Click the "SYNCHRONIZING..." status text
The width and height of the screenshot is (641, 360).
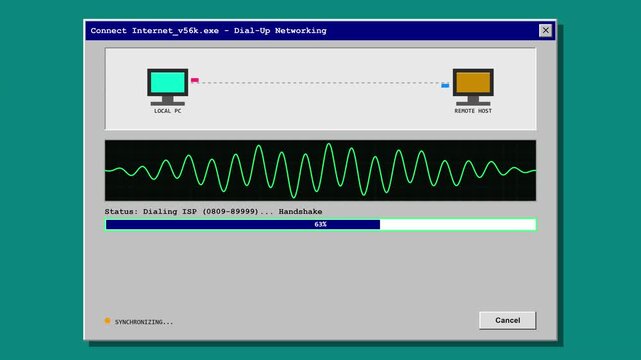[x=144, y=322]
